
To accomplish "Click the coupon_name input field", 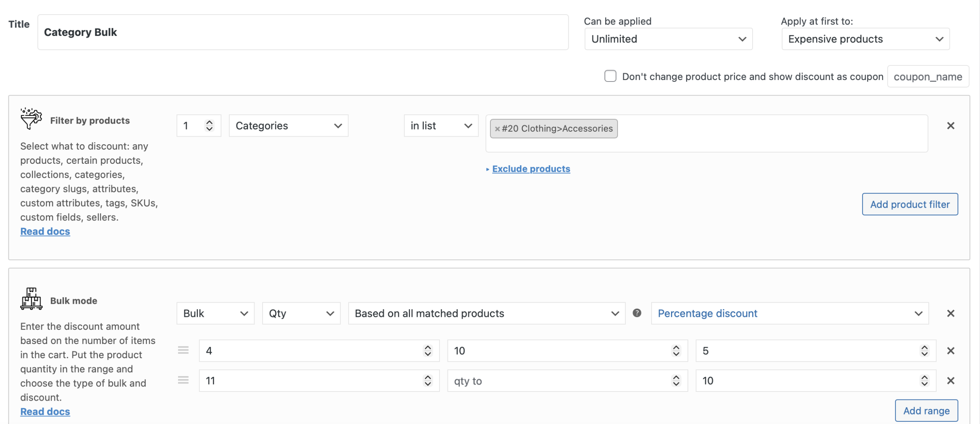I will coord(928,77).
